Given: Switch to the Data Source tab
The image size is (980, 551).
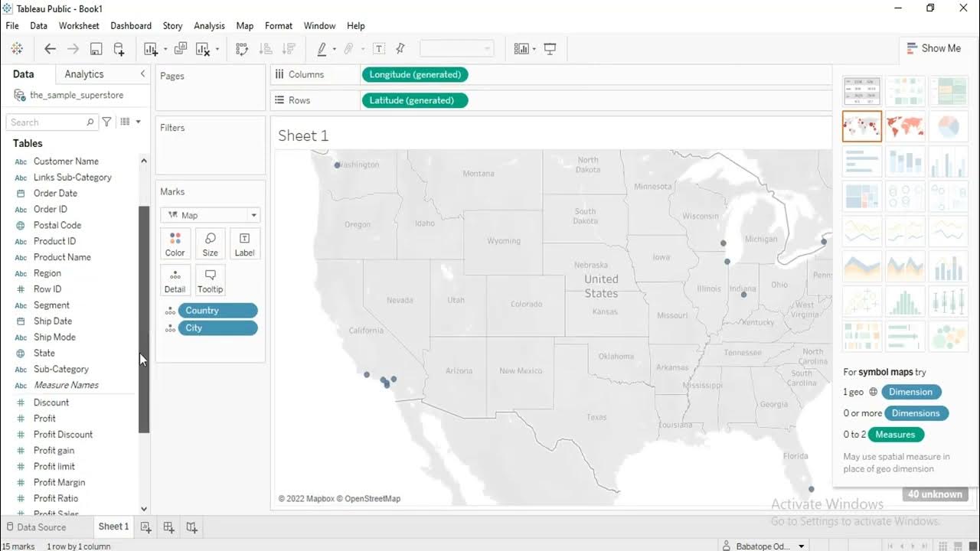Looking at the screenshot, I should coord(35,527).
